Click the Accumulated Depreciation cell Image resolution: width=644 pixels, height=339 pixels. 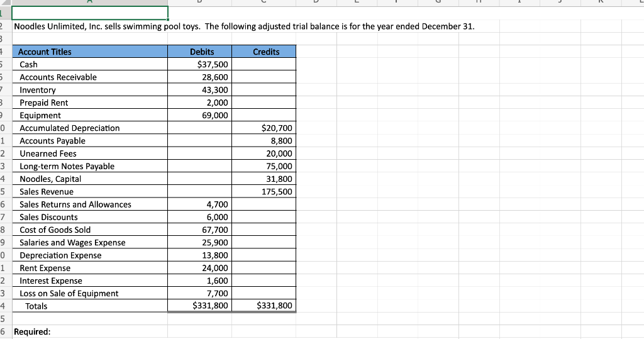click(90, 128)
